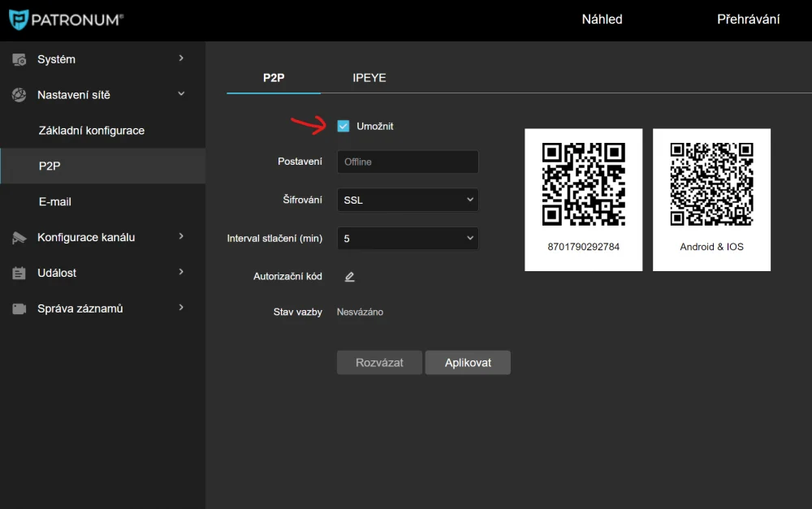Click the Událost label
The width and height of the screenshot is (812, 509).
point(57,273)
